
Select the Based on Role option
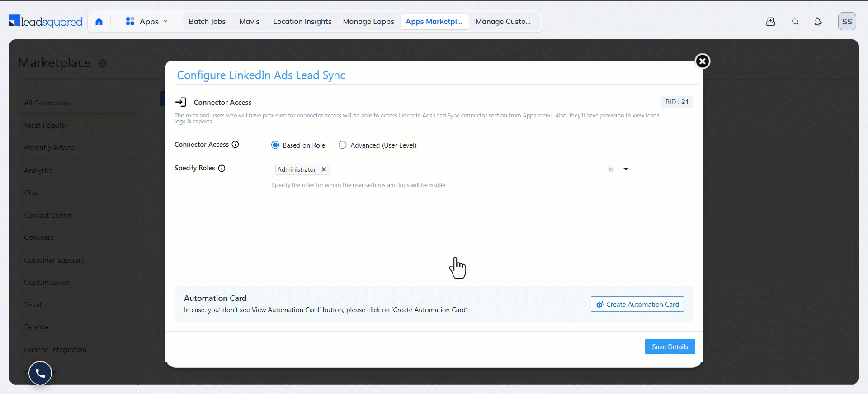[x=275, y=145]
